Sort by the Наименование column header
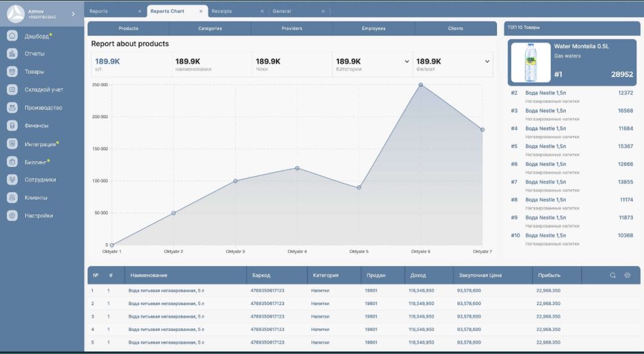This screenshot has width=644, height=354. [x=149, y=275]
